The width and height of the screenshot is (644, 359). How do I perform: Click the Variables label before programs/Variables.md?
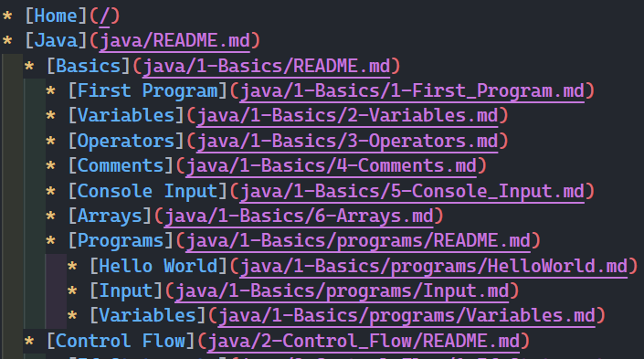point(148,316)
